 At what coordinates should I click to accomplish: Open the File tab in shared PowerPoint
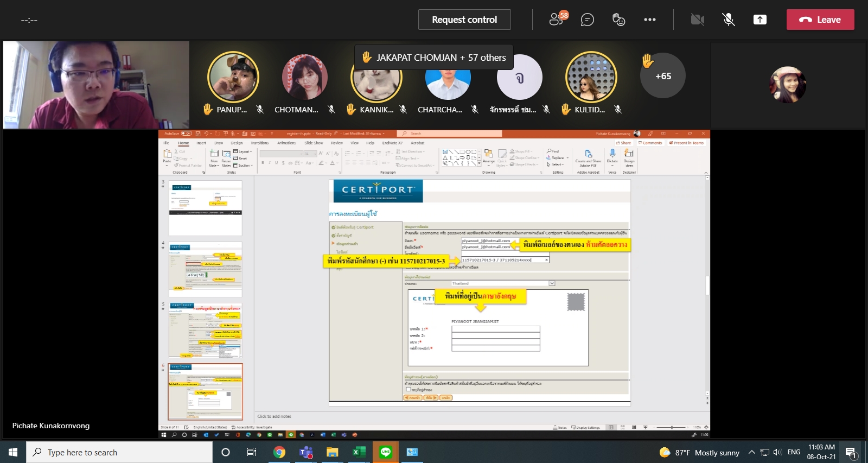coord(166,143)
